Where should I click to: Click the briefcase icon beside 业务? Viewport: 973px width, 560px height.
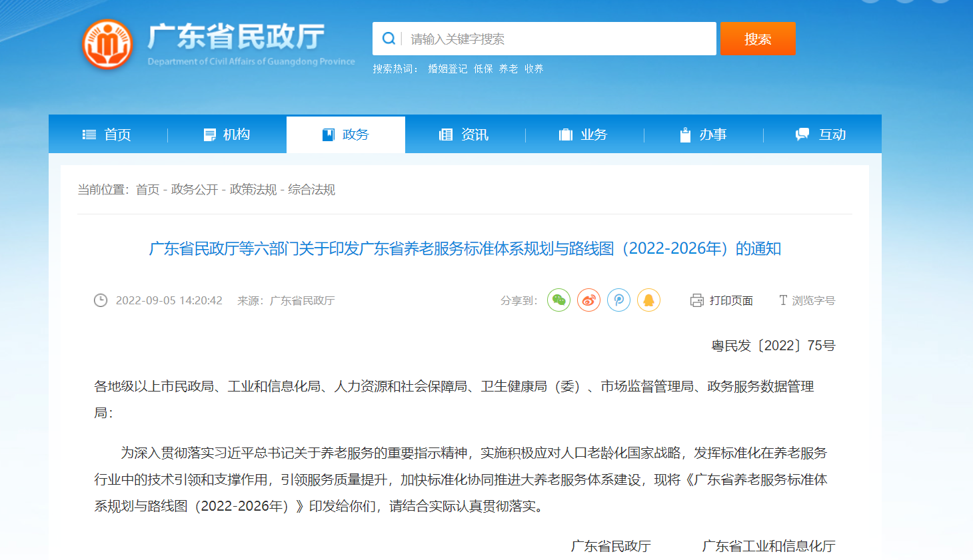click(566, 135)
